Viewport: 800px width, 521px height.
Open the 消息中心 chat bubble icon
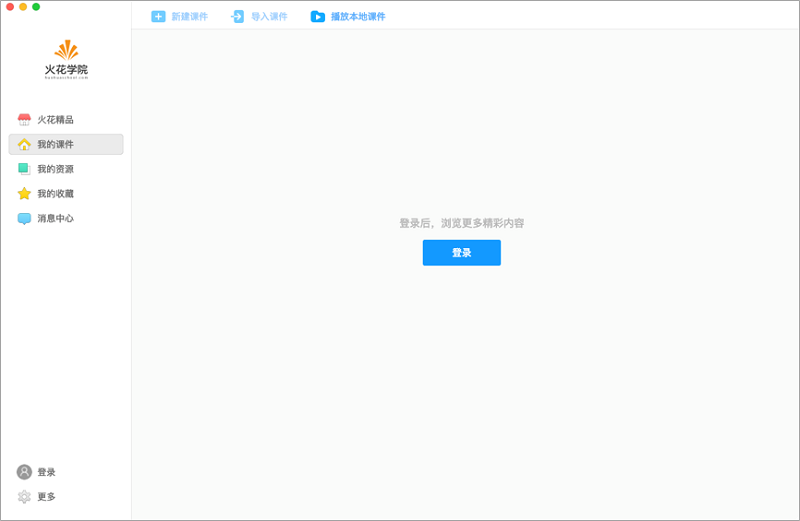tap(24, 218)
